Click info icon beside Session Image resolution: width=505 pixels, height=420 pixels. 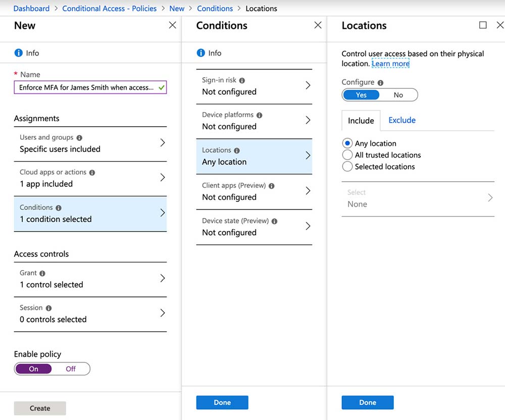[48, 308]
